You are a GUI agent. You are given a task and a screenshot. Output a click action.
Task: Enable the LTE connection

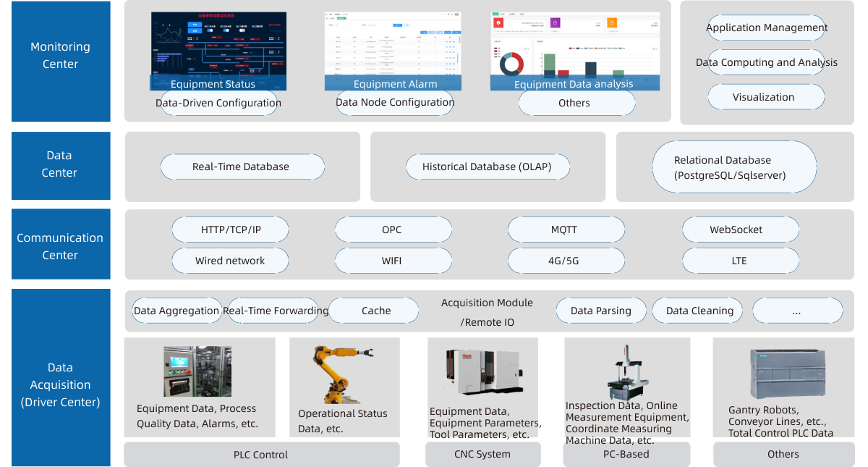coord(740,261)
